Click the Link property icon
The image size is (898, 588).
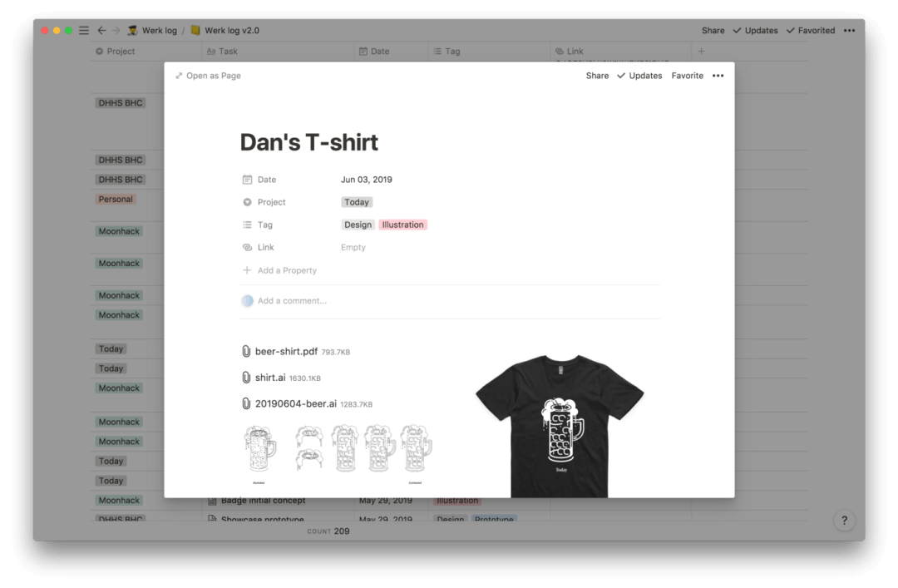tap(247, 248)
